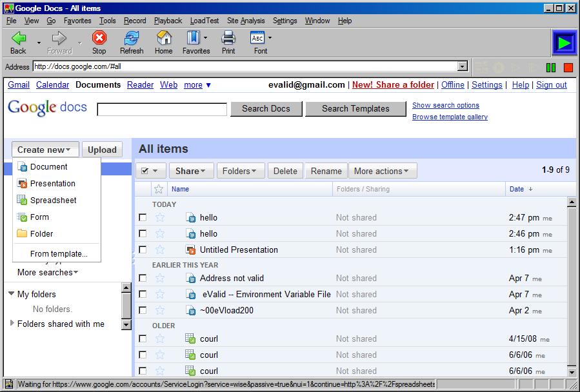The height and width of the screenshot is (392, 580).
Task: Open the Folders dropdown button
Action: 241,171
